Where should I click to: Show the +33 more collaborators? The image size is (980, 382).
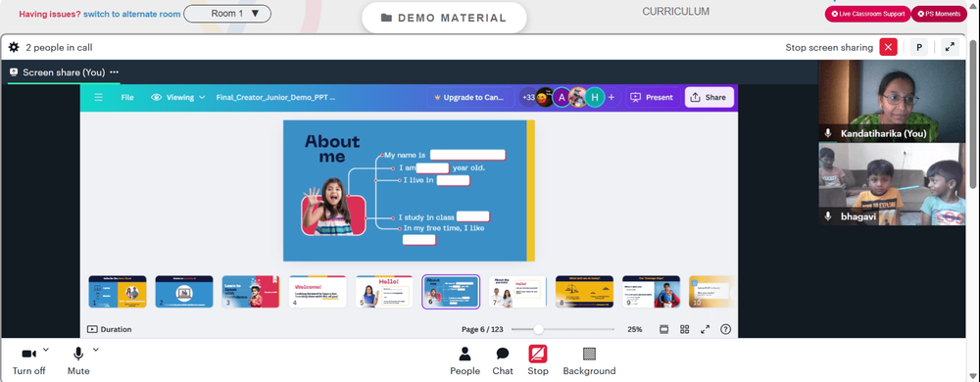[x=528, y=97]
